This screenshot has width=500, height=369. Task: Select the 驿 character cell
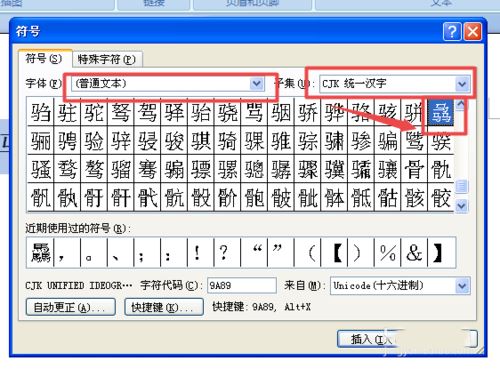(174, 112)
